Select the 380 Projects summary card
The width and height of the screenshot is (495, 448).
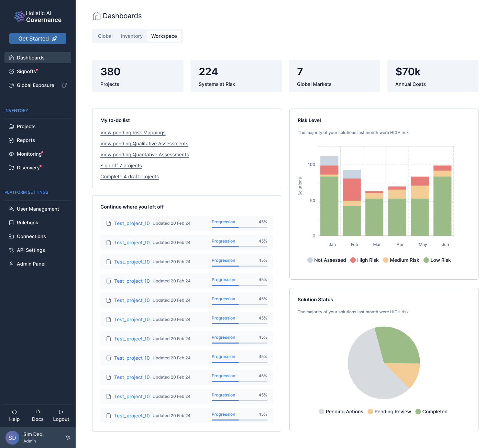tap(137, 76)
